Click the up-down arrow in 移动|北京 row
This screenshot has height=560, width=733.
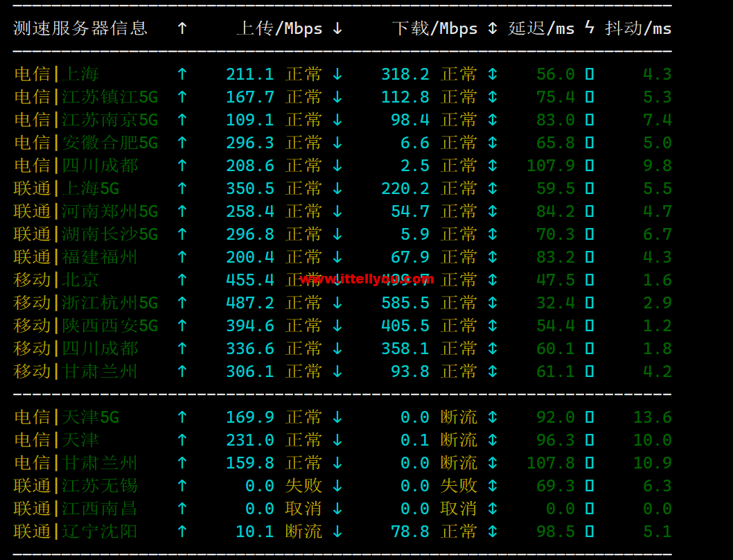coord(493,280)
